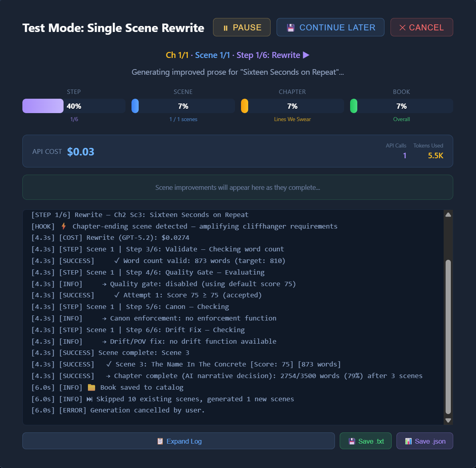Click the chart icon in Save .json
476x468 pixels.
pos(408,441)
